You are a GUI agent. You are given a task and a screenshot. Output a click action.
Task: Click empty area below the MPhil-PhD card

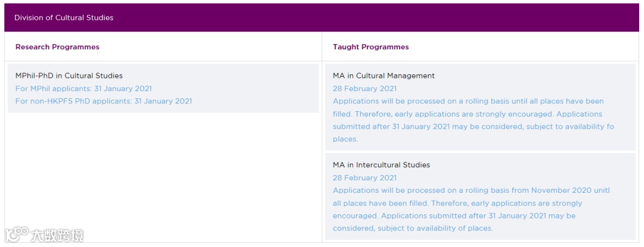pos(161,179)
